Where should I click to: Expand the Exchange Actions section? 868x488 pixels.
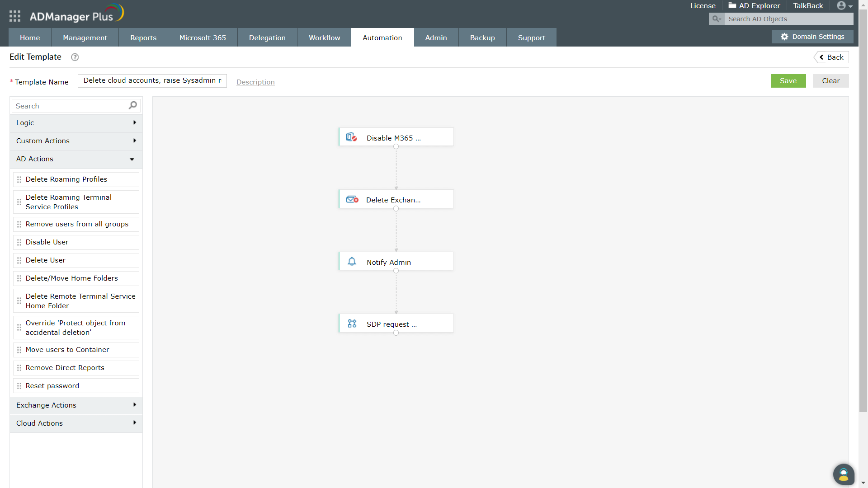tap(76, 405)
